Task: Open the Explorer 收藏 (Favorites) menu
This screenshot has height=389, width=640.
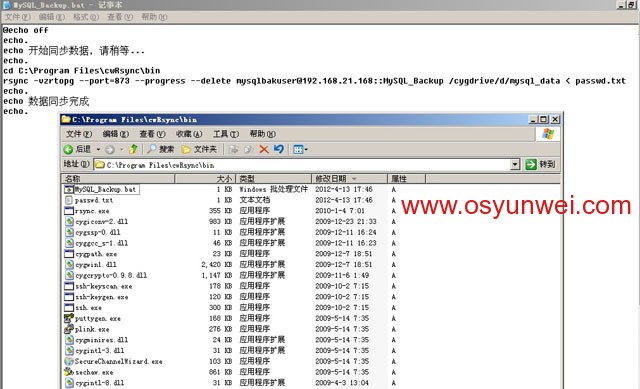Action: tap(189, 134)
